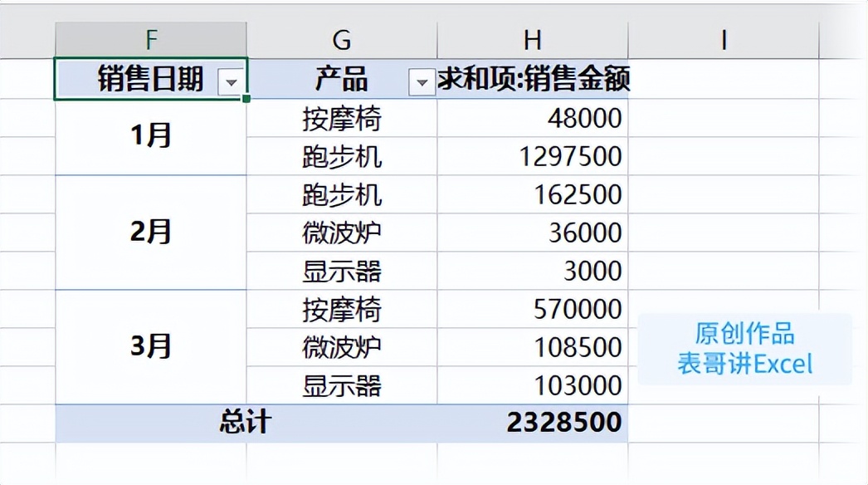The image size is (868, 485).
Task: Click the cell with value 36000
Action: point(533,233)
